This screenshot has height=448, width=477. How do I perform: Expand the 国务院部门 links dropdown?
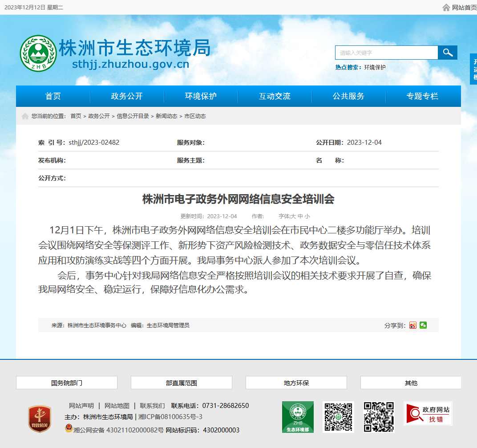click(67, 383)
